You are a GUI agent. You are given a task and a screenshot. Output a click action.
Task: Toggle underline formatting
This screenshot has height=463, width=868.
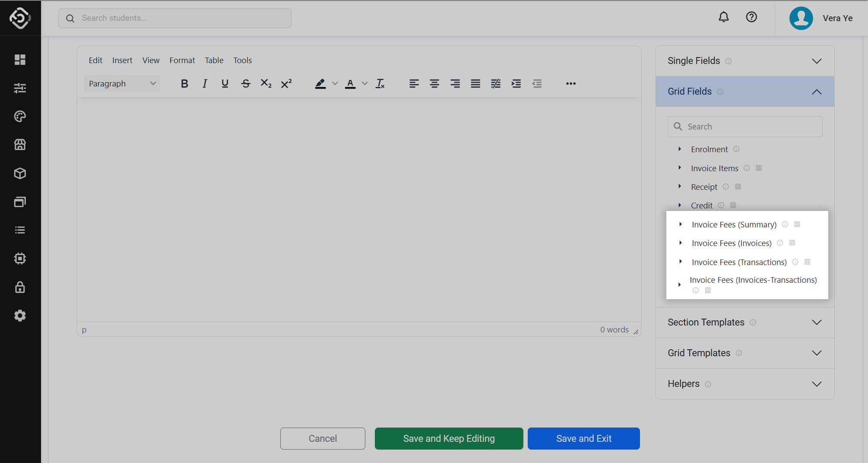coord(225,84)
